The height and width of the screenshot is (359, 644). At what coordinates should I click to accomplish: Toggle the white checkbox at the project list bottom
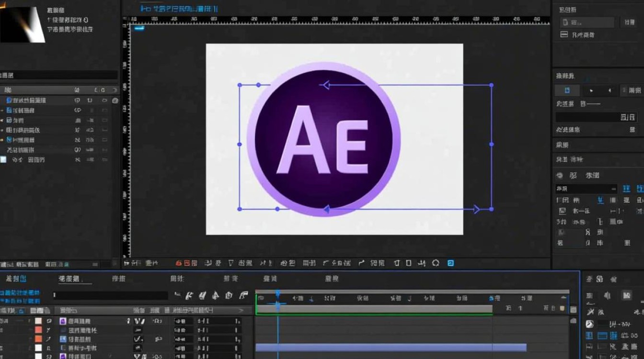[x=3, y=160]
